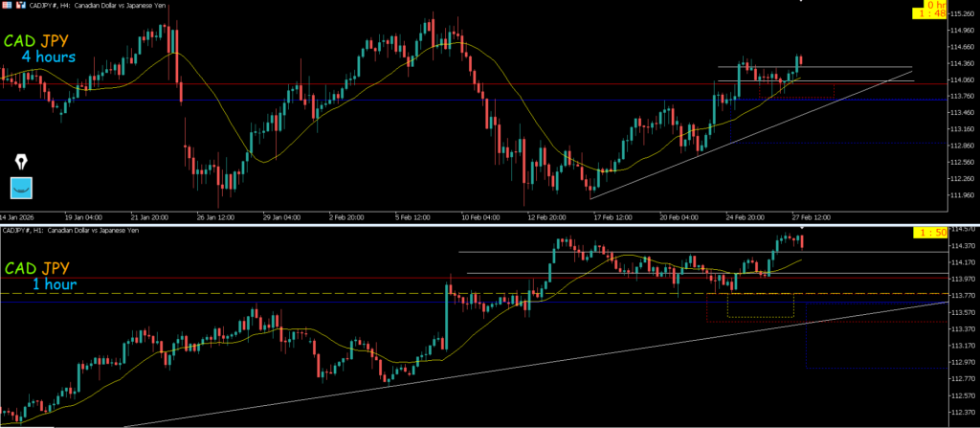Click the pen nib icon on the 4-hour chart
980x428 pixels.
point(21,160)
